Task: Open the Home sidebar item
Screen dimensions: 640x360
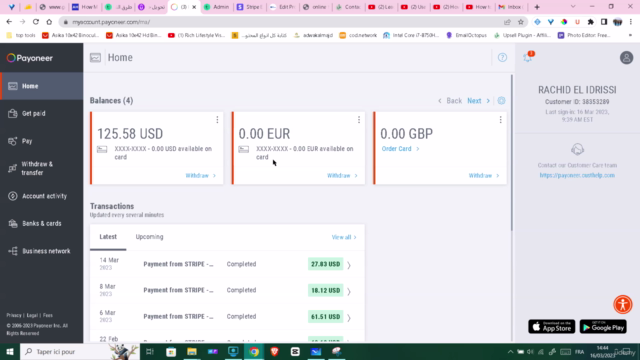Action: pyautogui.click(x=42, y=86)
